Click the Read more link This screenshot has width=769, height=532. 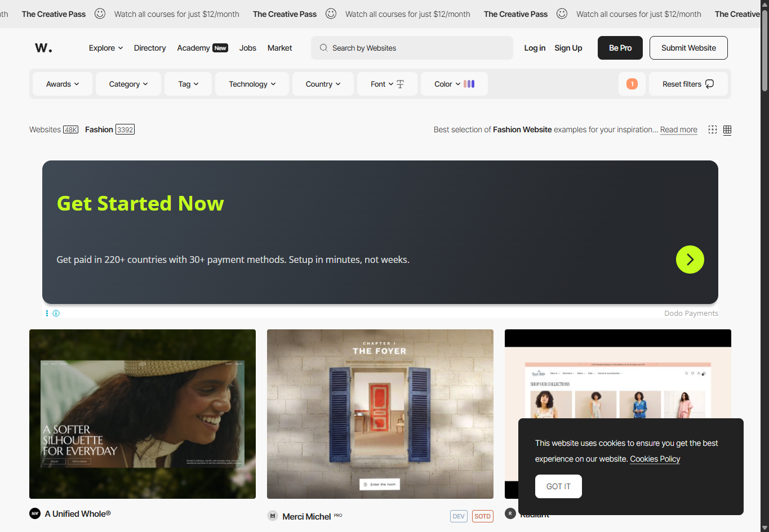pyautogui.click(x=679, y=129)
